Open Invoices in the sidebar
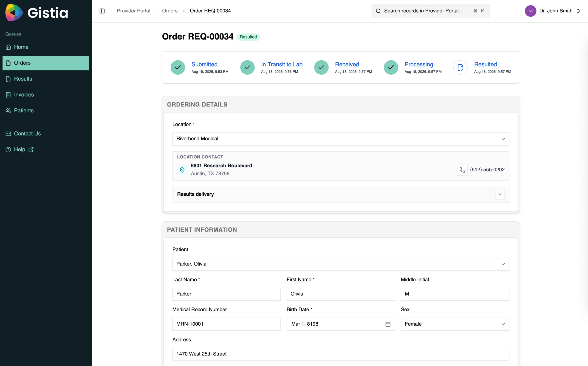This screenshot has height=366, width=588. point(45,95)
